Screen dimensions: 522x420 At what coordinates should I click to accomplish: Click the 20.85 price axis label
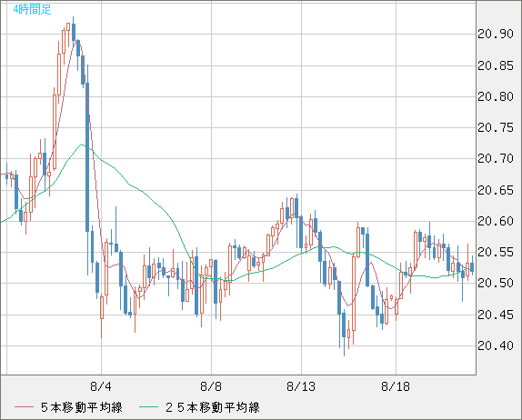496,65
